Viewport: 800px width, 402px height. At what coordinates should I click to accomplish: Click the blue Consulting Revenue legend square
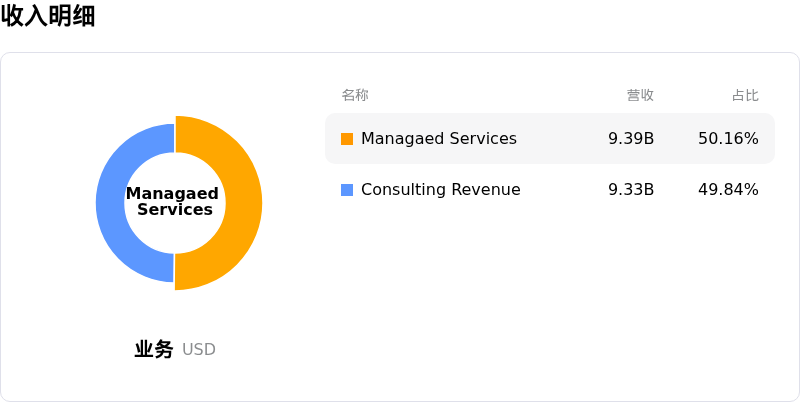[347, 190]
